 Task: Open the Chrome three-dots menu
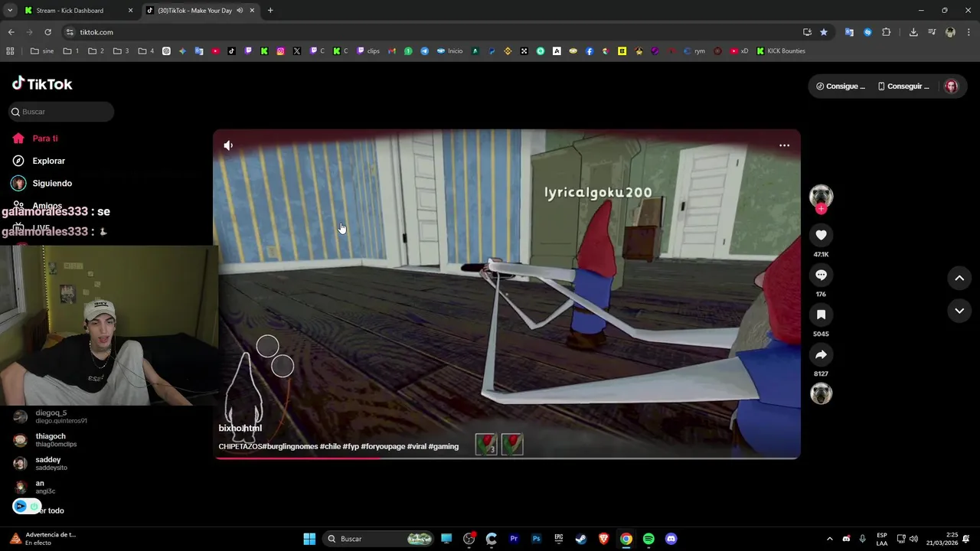click(969, 32)
